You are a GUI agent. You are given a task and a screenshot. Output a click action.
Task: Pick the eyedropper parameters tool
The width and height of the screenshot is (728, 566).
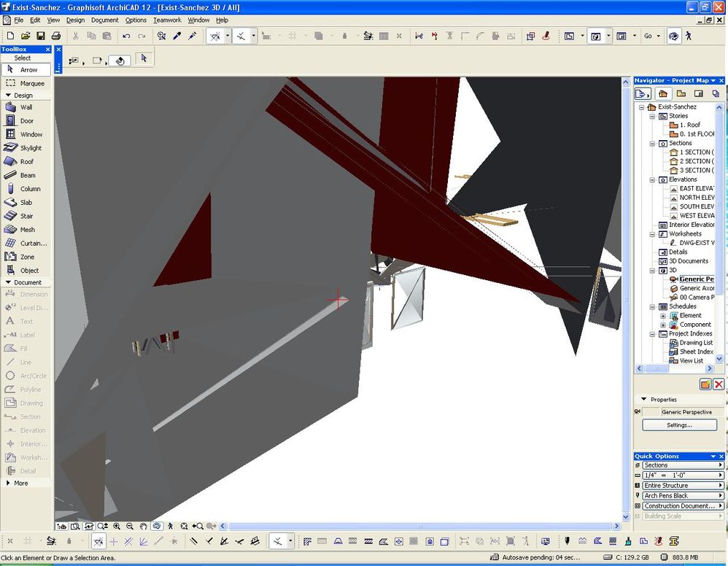(177, 36)
